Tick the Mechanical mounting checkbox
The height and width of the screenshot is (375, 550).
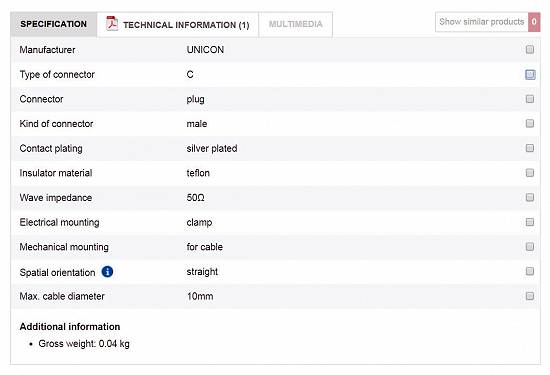coord(530,247)
